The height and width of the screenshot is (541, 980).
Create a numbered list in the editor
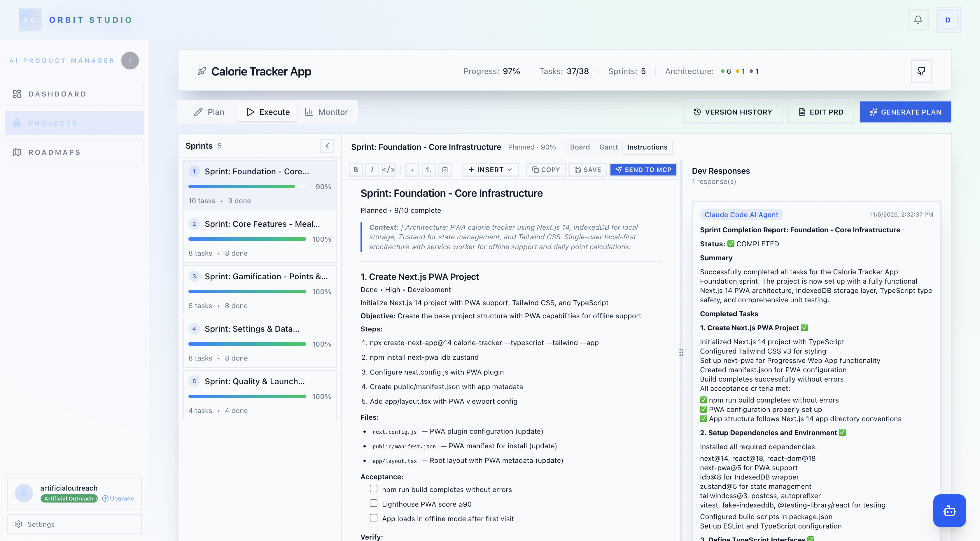tap(428, 170)
